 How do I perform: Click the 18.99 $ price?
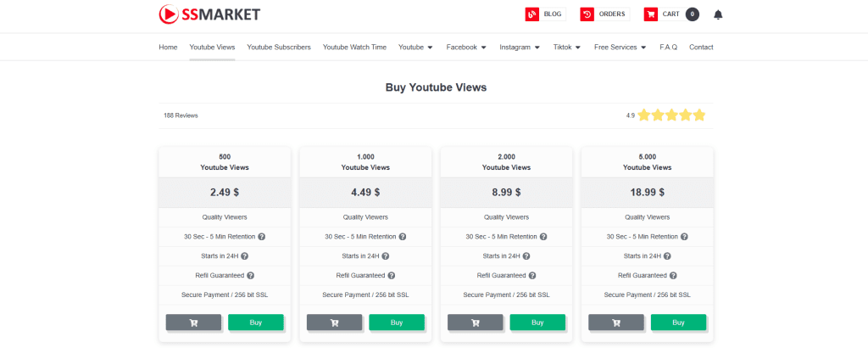pos(647,193)
